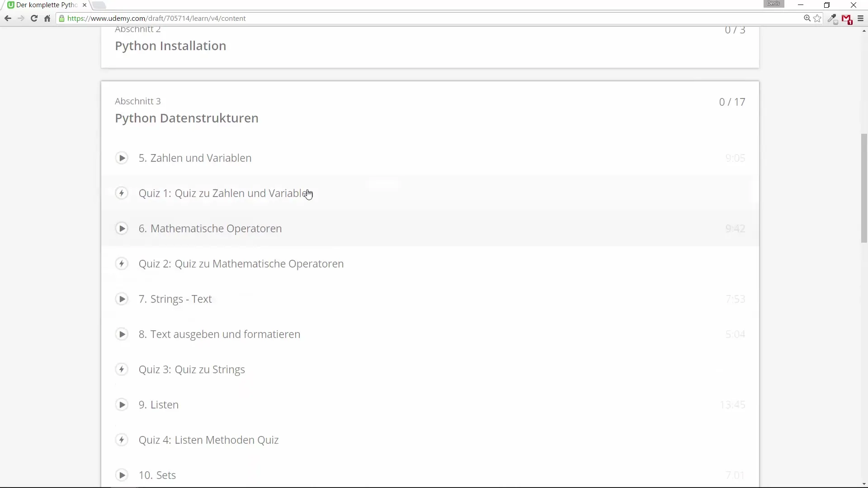Image resolution: width=868 pixels, height=488 pixels.
Task: Click duration 7:01 of lecture 10
Action: coord(735,475)
